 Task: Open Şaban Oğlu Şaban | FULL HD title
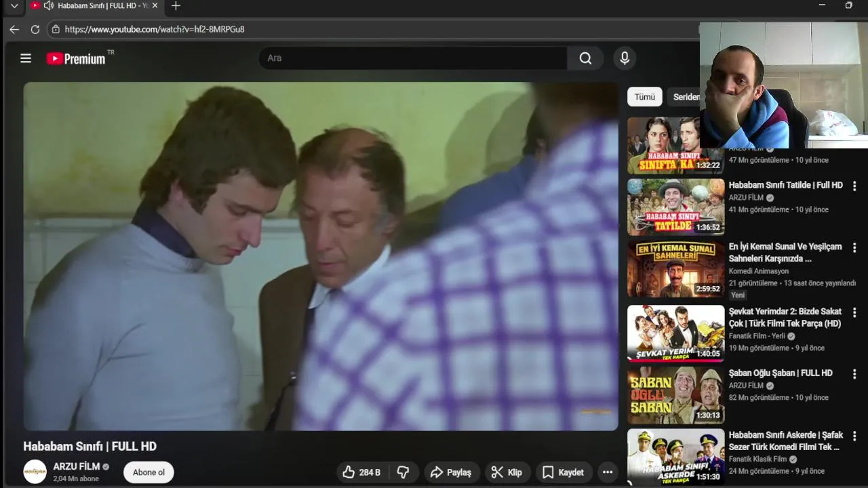click(781, 373)
